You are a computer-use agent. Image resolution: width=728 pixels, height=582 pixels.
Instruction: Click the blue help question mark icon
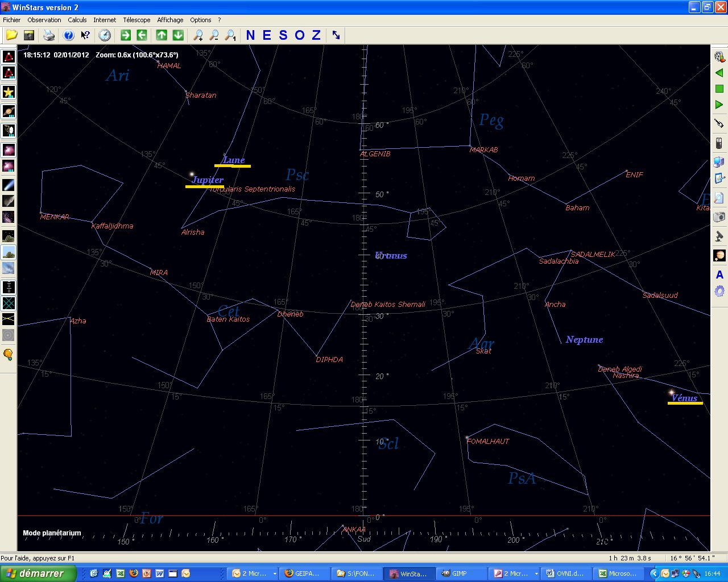pos(69,35)
